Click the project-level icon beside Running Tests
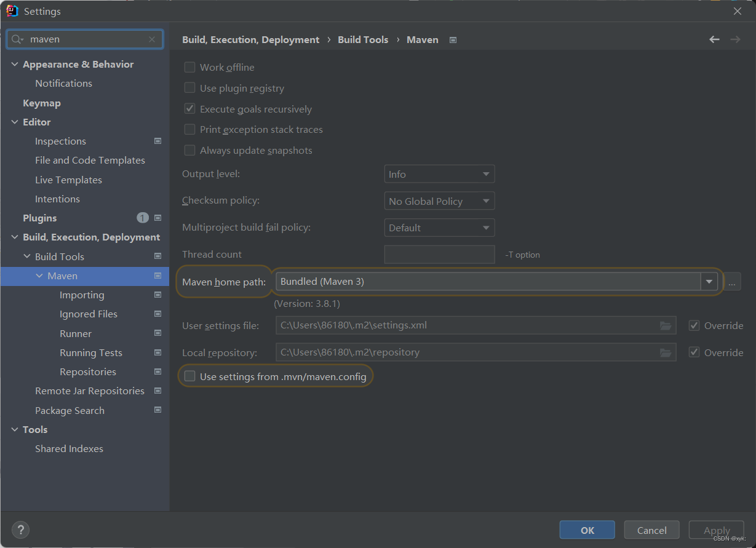 click(157, 352)
